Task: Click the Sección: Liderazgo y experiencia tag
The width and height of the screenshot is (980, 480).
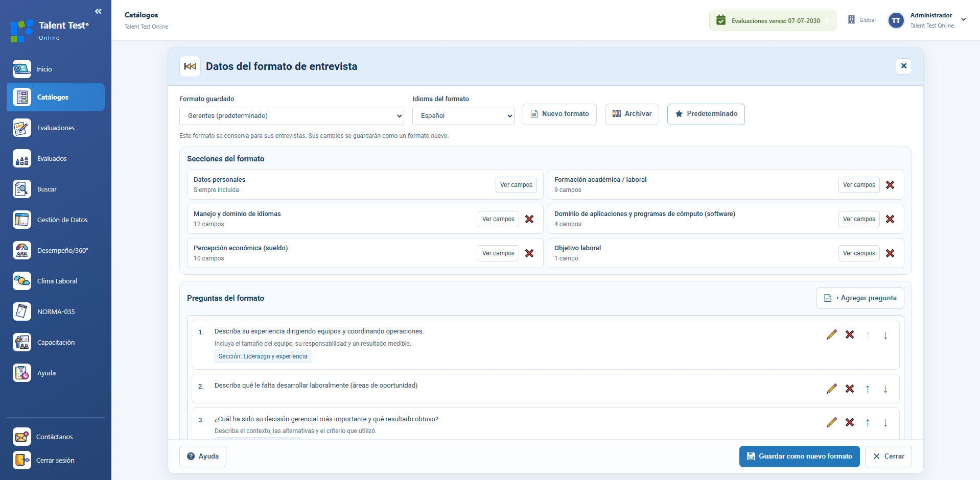Action: [263, 356]
